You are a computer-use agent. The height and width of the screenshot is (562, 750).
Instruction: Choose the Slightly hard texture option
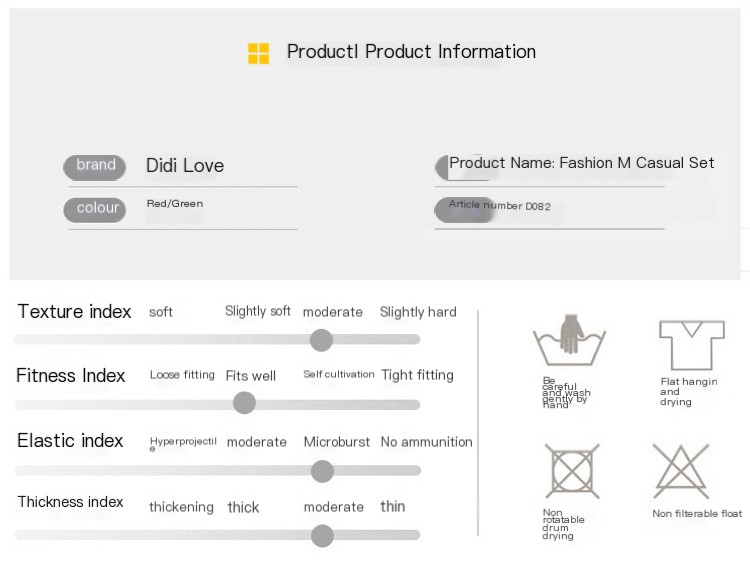pyautogui.click(x=418, y=312)
